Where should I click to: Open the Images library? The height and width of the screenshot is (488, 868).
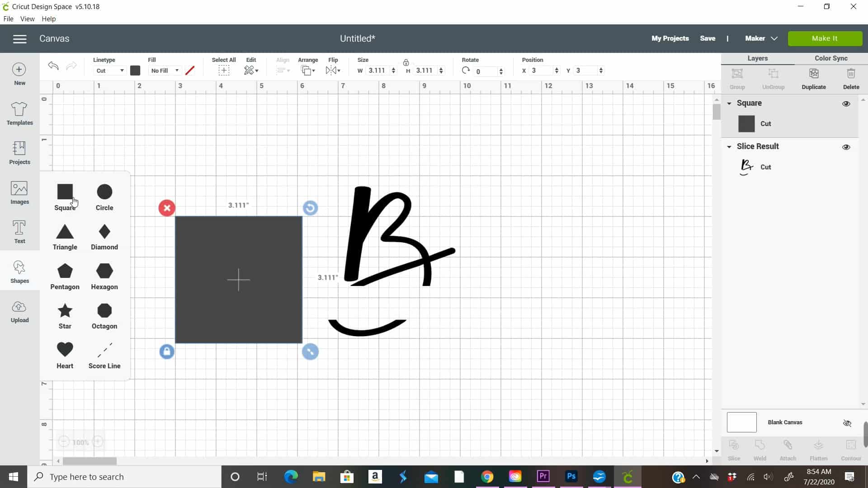pyautogui.click(x=19, y=193)
